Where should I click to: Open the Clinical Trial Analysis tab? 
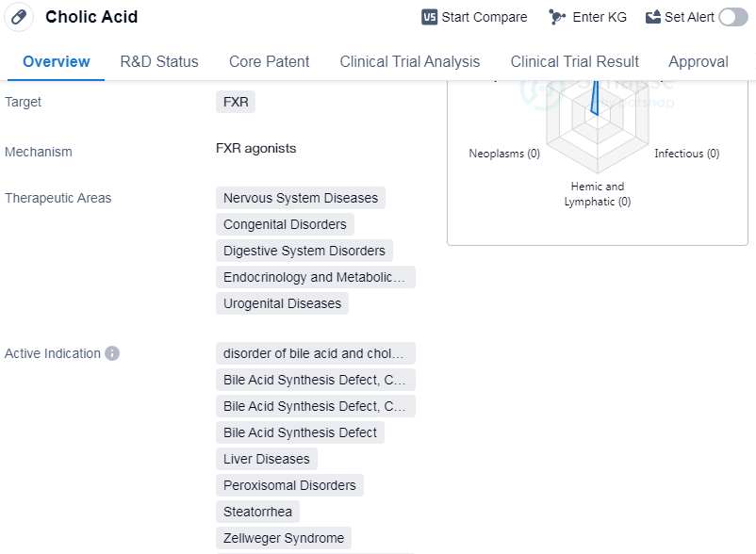[409, 61]
